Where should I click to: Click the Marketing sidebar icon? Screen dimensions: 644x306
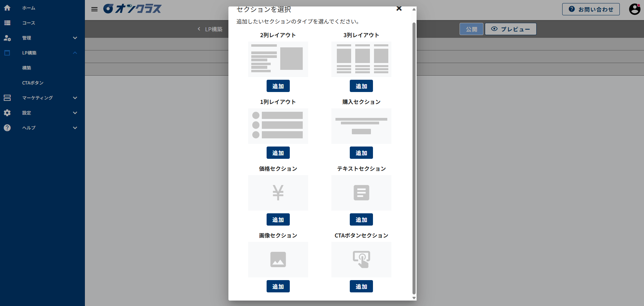click(7, 98)
